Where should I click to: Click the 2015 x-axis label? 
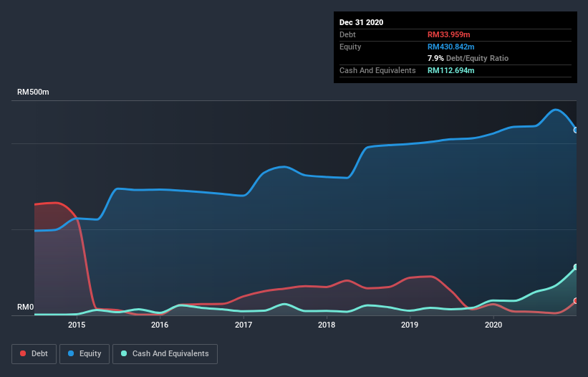click(77, 325)
